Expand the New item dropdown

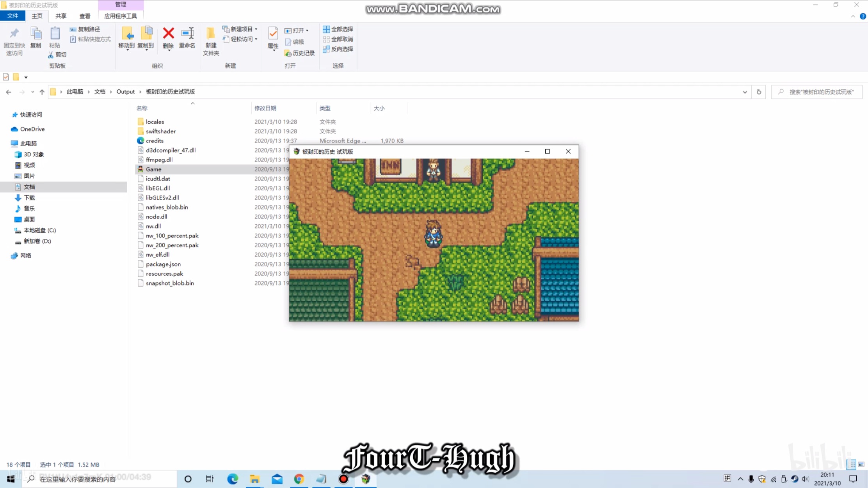pyautogui.click(x=256, y=29)
